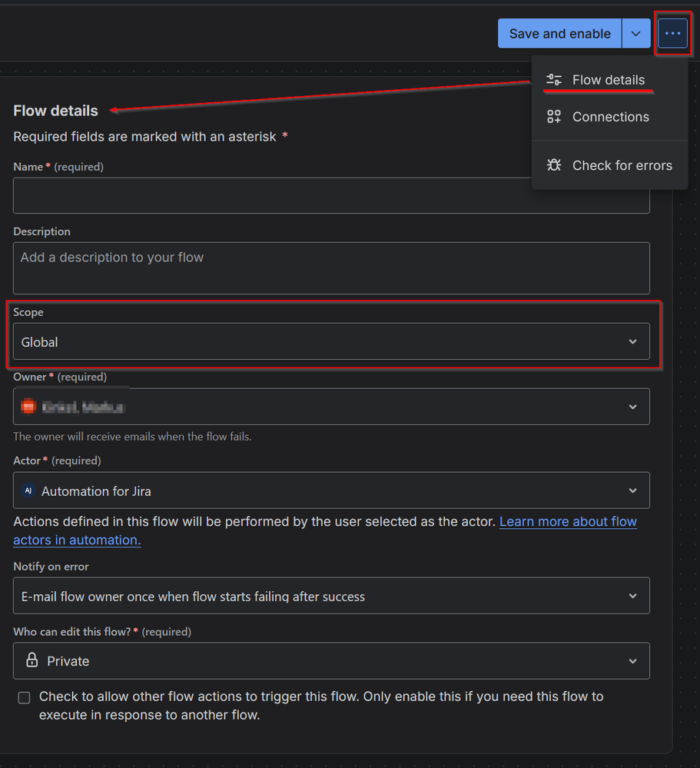The image size is (700, 768).
Task: Enable allowing other flow actions to trigger
Action: 24,697
